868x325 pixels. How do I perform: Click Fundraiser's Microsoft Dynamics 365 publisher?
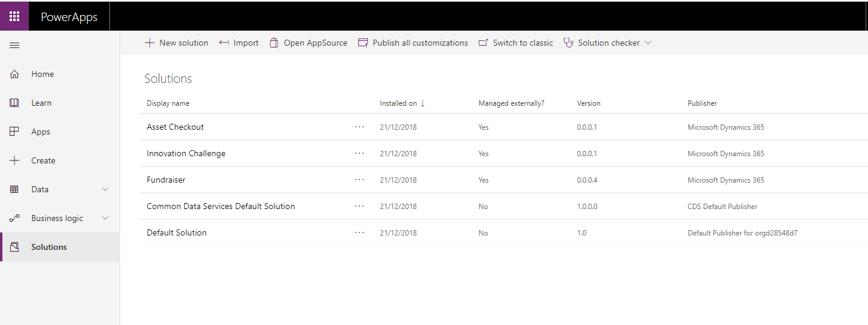pos(726,180)
